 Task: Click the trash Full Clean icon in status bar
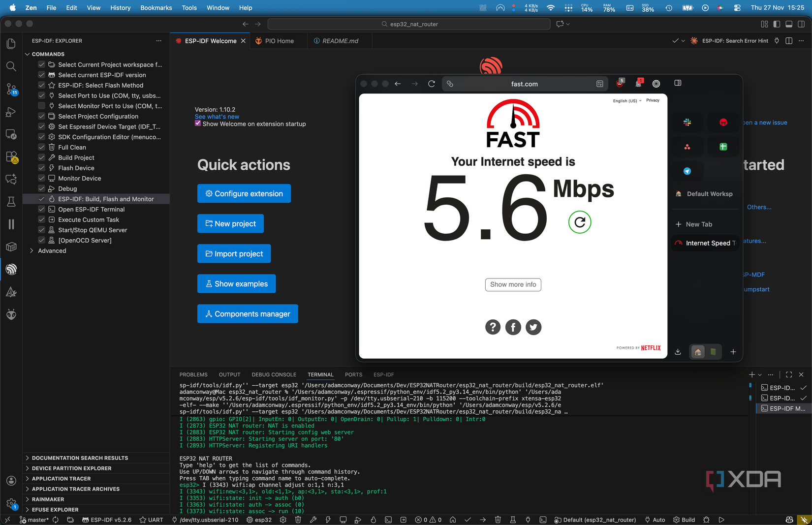coord(298,520)
